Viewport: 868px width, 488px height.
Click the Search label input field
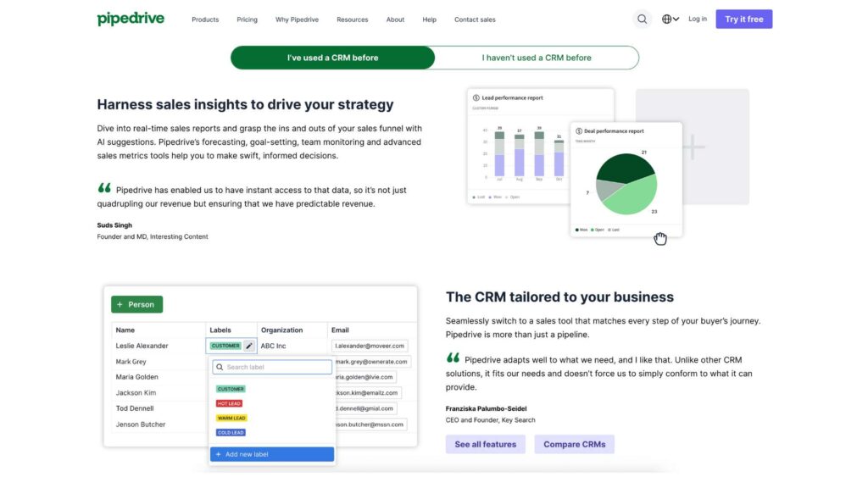click(x=271, y=367)
